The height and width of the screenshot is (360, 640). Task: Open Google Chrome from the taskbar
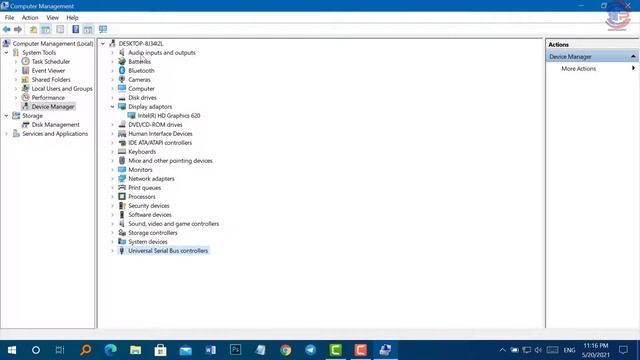coord(286,350)
